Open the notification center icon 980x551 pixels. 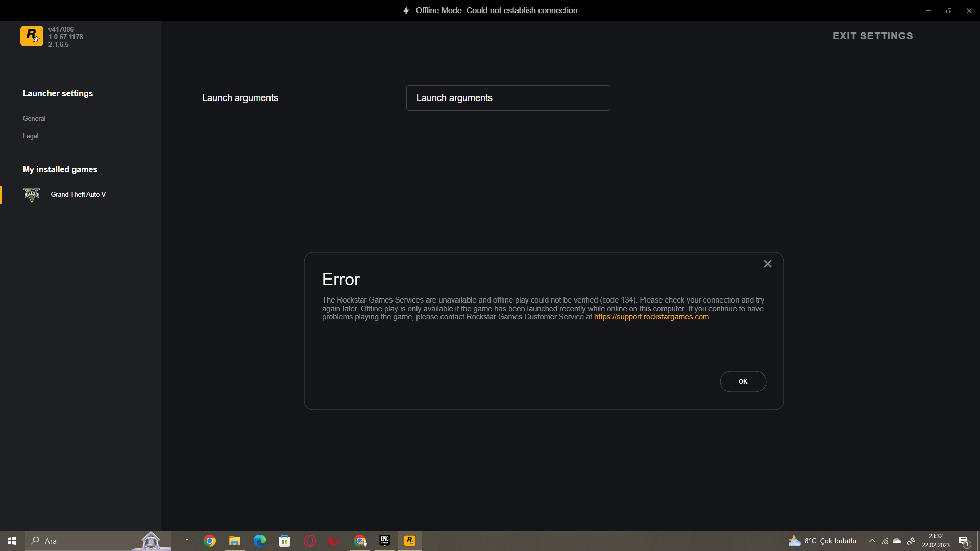pos(964,541)
